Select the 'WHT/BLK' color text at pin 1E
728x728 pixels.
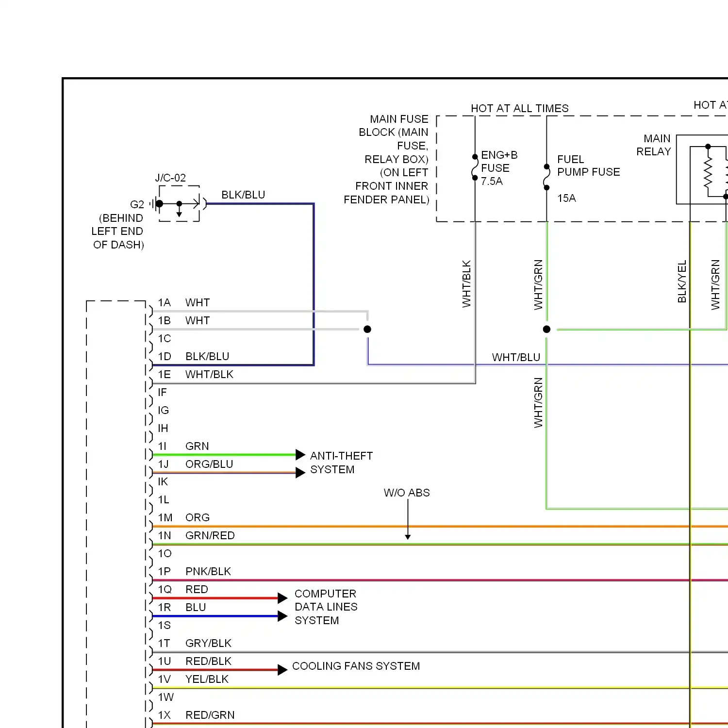pos(209,375)
